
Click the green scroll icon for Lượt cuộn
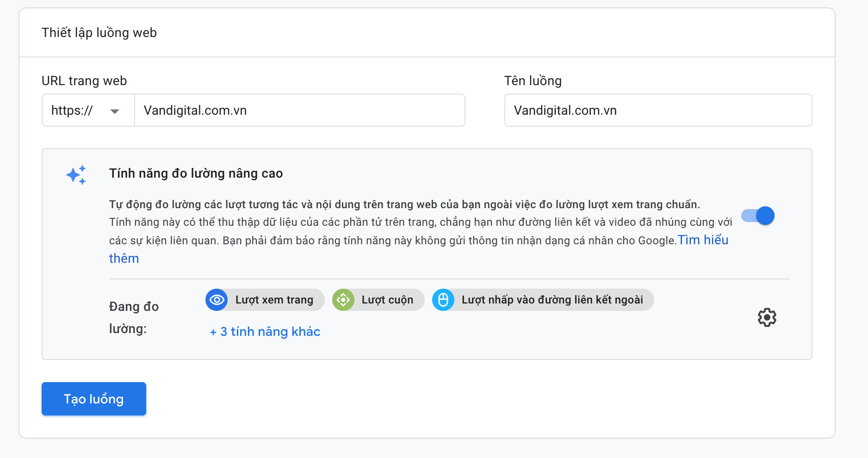tap(343, 300)
